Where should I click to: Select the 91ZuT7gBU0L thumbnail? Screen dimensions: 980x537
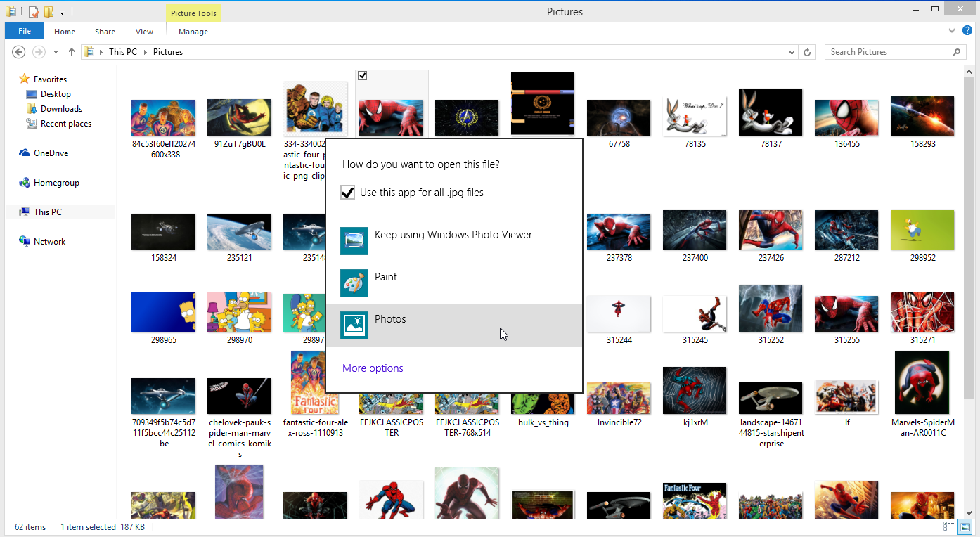coord(239,117)
